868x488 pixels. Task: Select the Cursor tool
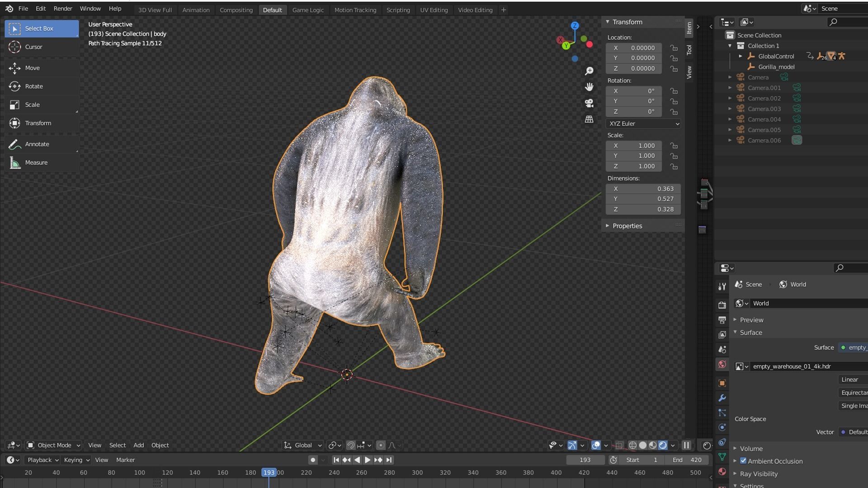click(42, 47)
